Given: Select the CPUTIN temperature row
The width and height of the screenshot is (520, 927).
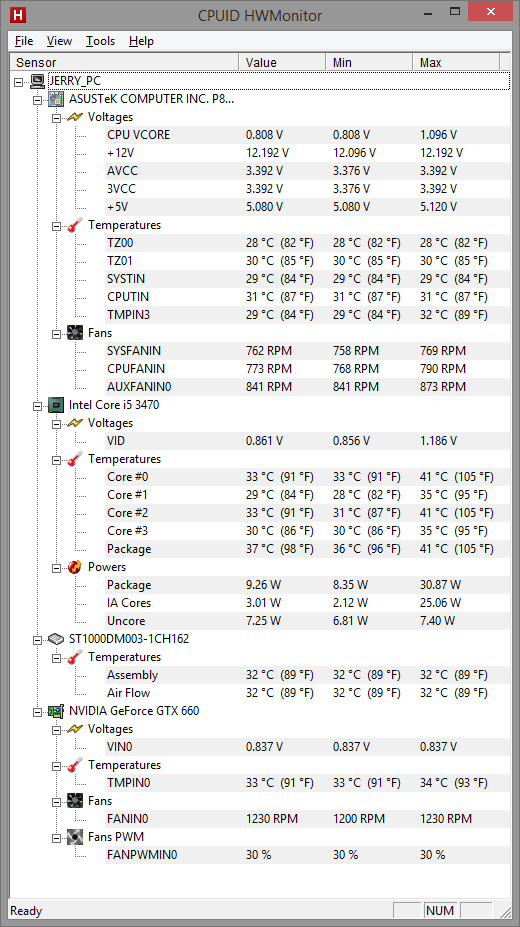Looking at the screenshot, I should click(x=307, y=297).
